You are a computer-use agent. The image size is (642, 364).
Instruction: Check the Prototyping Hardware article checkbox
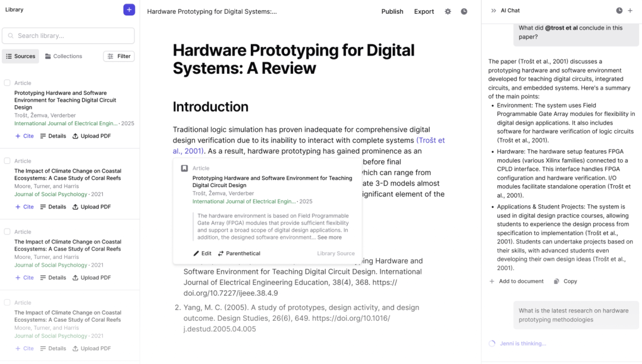click(x=7, y=83)
